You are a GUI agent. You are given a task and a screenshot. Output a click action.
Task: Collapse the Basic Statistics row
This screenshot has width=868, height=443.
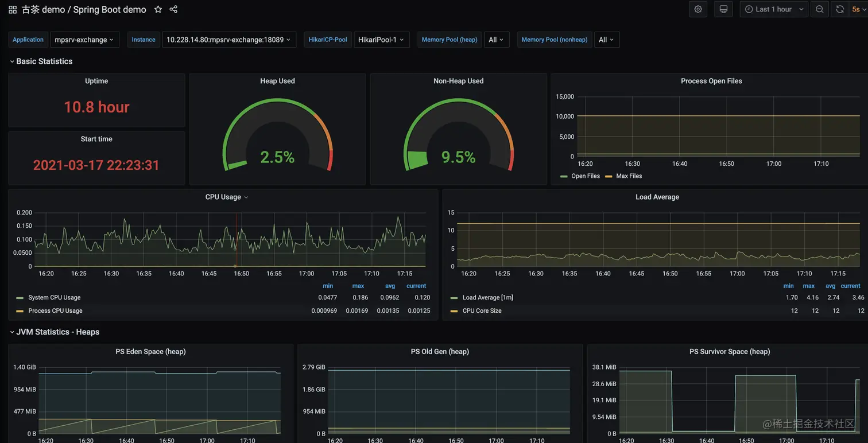click(41, 61)
